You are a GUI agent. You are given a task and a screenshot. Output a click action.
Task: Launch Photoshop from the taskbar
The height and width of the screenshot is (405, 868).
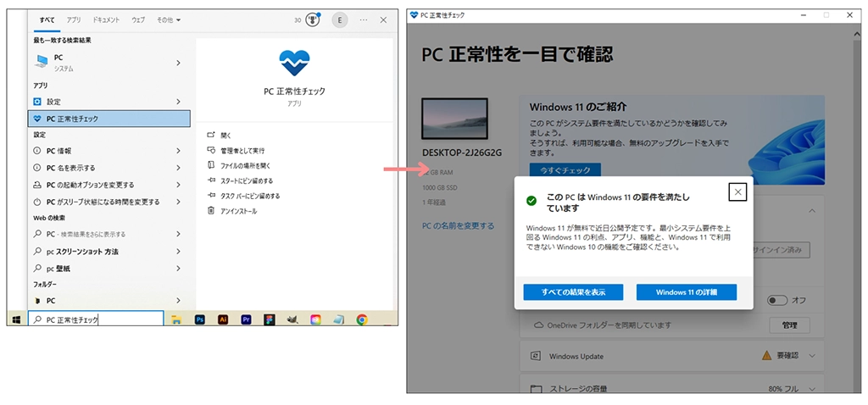(200, 319)
